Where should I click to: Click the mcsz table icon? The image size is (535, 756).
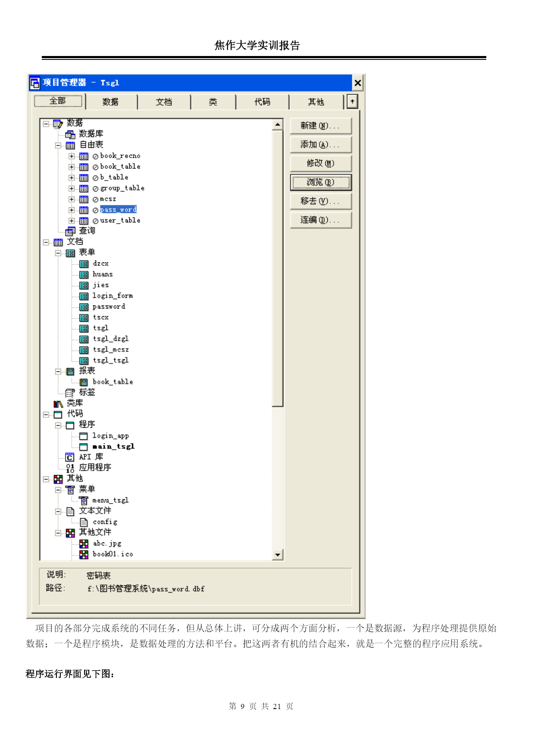point(84,199)
